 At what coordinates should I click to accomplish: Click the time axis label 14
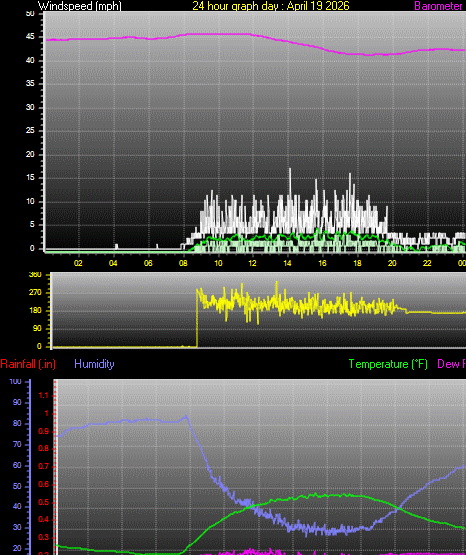coord(287,263)
